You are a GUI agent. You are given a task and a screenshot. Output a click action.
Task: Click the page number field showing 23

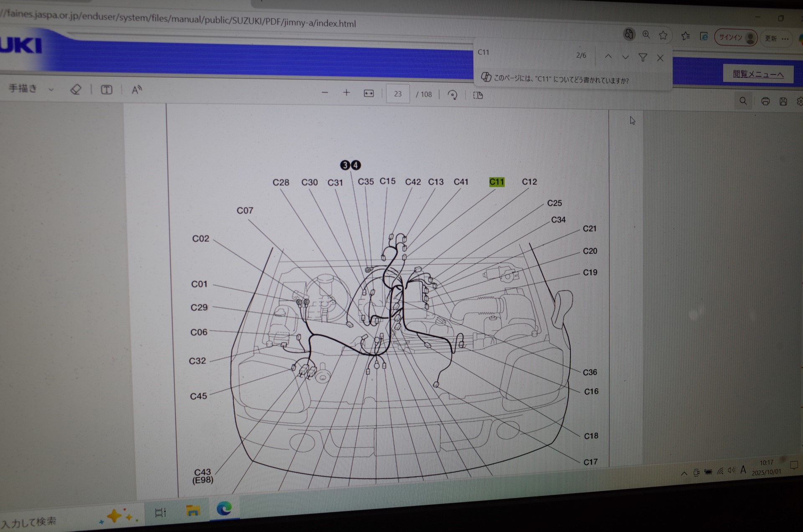(x=397, y=94)
